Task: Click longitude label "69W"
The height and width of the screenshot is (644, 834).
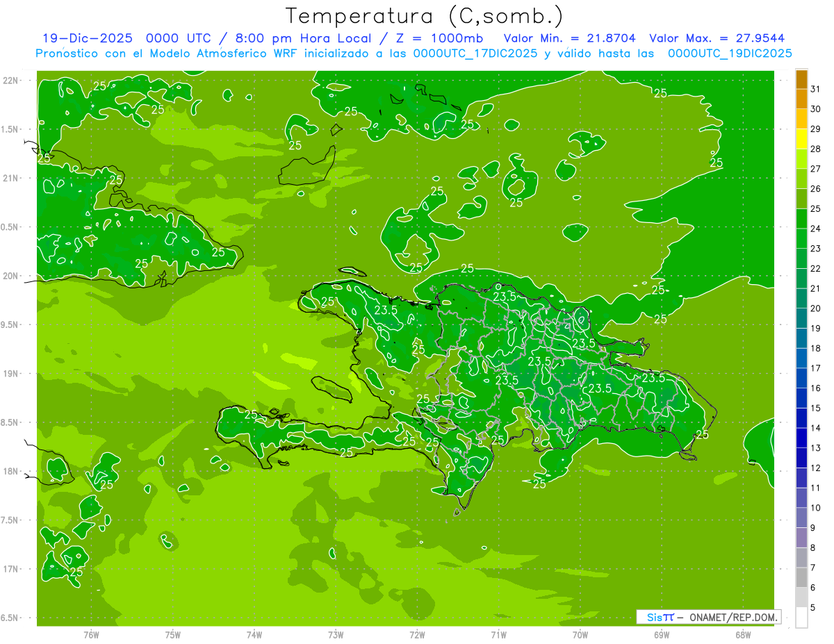Action: (661, 634)
